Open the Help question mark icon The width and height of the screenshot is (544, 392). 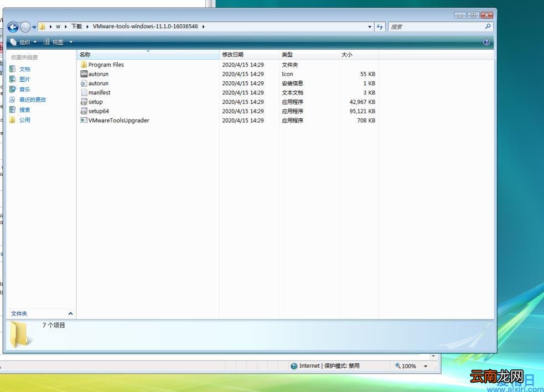pyautogui.click(x=486, y=42)
